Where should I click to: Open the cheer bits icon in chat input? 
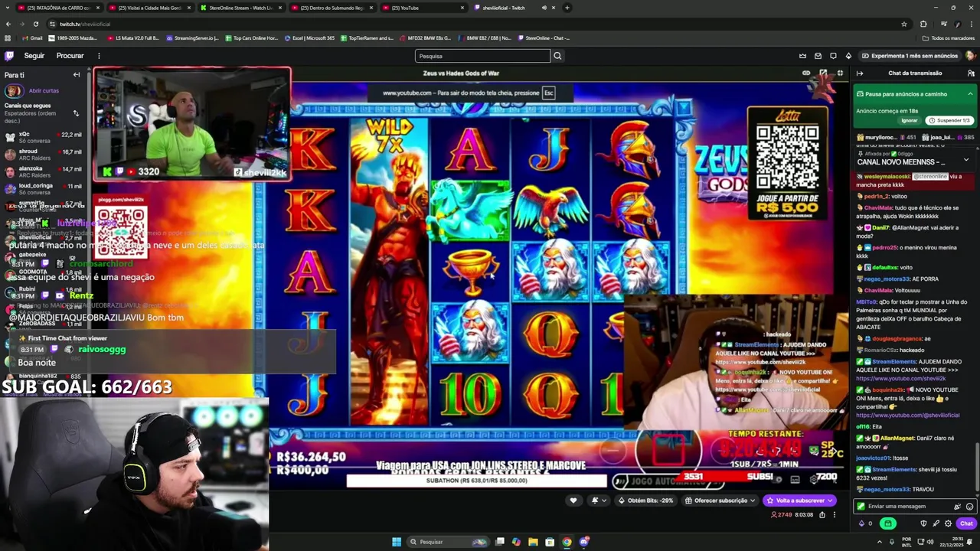(x=957, y=507)
